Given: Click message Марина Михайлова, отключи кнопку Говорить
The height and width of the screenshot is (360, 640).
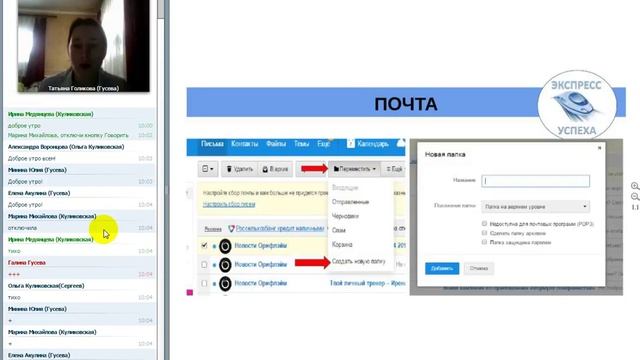Looking at the screenshot, I should pyautogui.click(x=68, y=135).
